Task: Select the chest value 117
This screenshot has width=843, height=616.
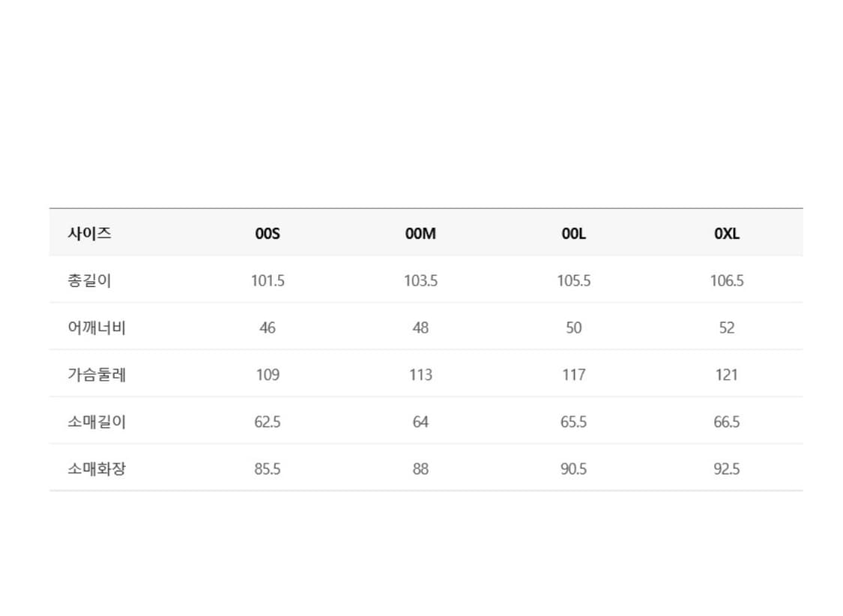Action: (x=573, y=375)
